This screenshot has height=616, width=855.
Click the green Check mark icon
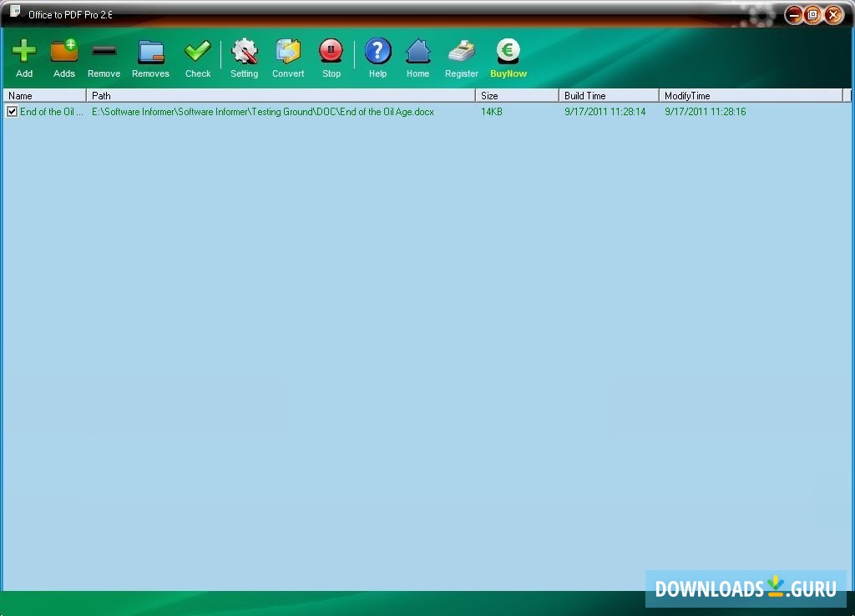point(197,51)
